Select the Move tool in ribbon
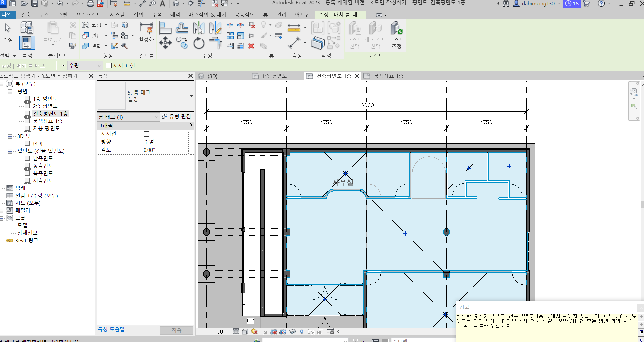 point(165,43)
